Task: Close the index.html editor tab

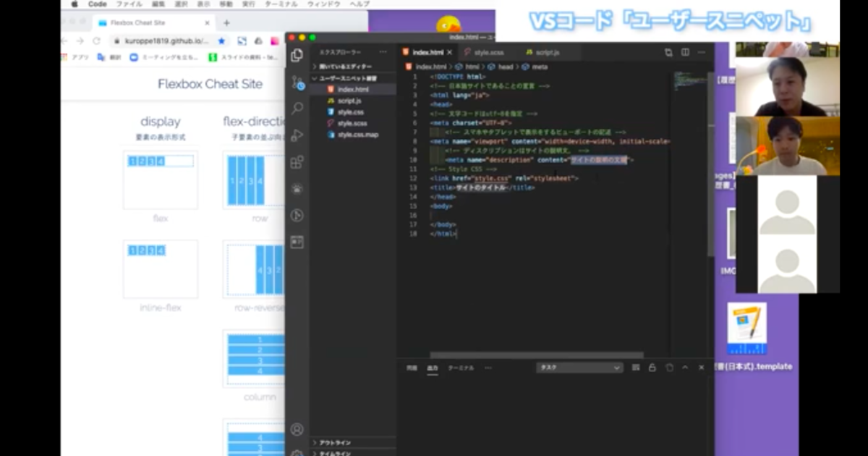Action: click(x=449, y=53)
